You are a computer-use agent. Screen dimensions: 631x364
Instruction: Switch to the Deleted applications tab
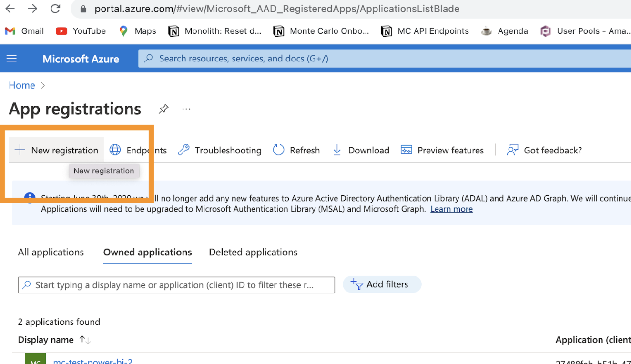tap(253, 253)
